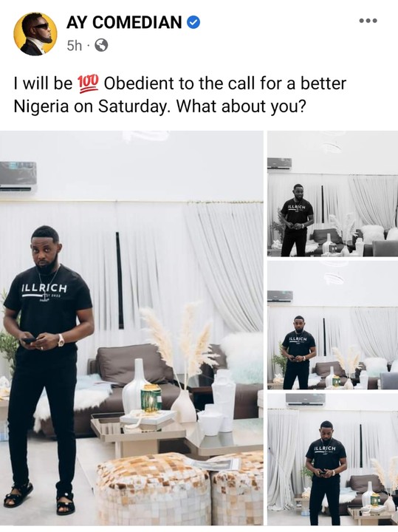Open the top-right photo thumbnail
The height and width of the screenshot is (532, 398).
(x=332, y=194)
